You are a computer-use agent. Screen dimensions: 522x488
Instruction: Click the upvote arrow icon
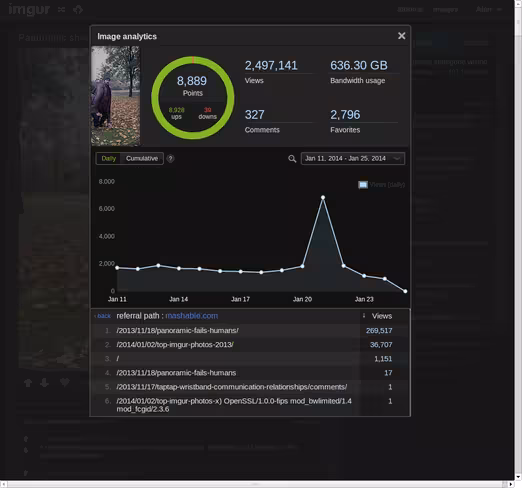[x=28, y=383]
